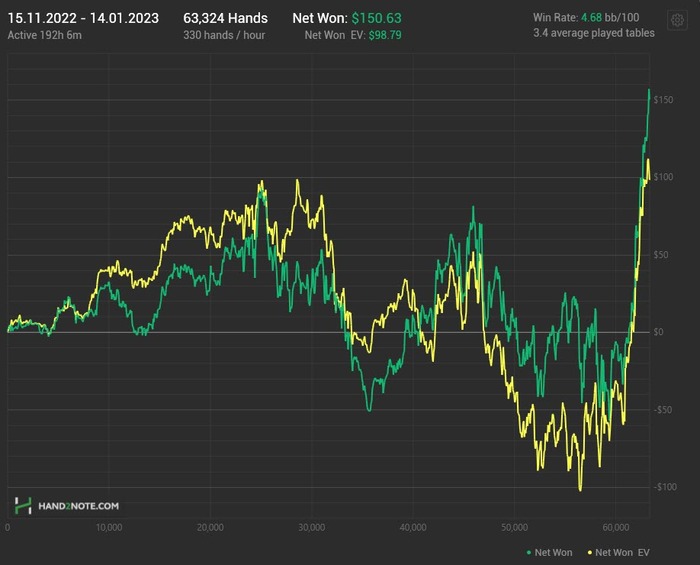Click the yellow Net Won EV legend dot
This screenshot has height=565, width=700.
pyautogui.click(x=590, y=553)
